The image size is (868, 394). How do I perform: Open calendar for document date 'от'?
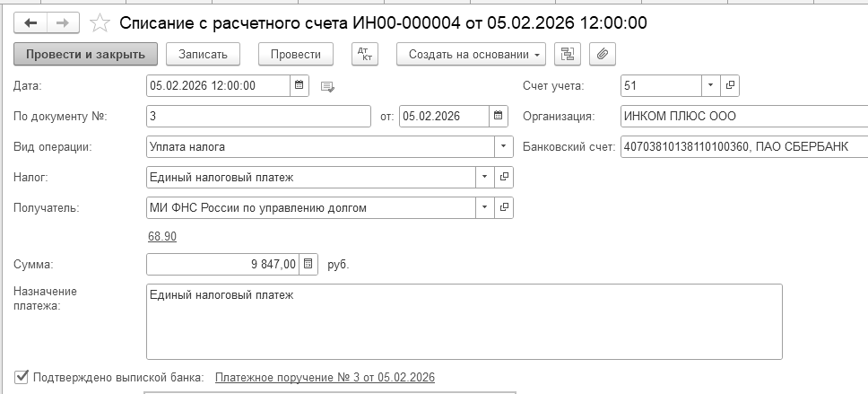(499, 117)
